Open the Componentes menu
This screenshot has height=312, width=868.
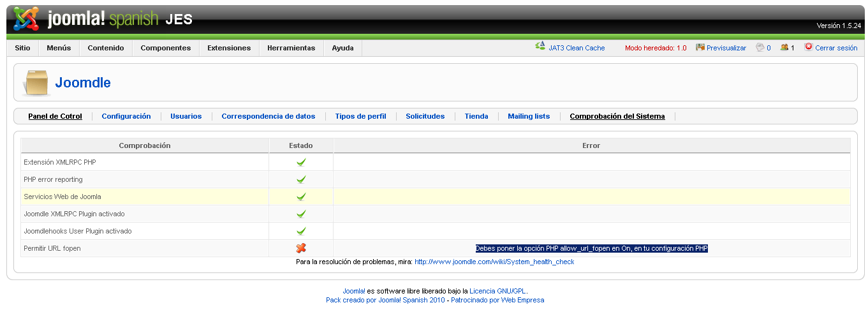[165, 48]
